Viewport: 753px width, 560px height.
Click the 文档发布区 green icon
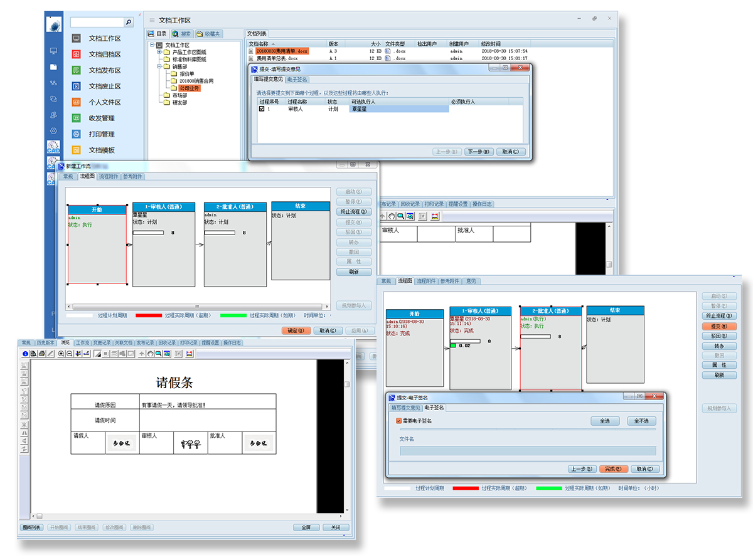tap(76, 70)
